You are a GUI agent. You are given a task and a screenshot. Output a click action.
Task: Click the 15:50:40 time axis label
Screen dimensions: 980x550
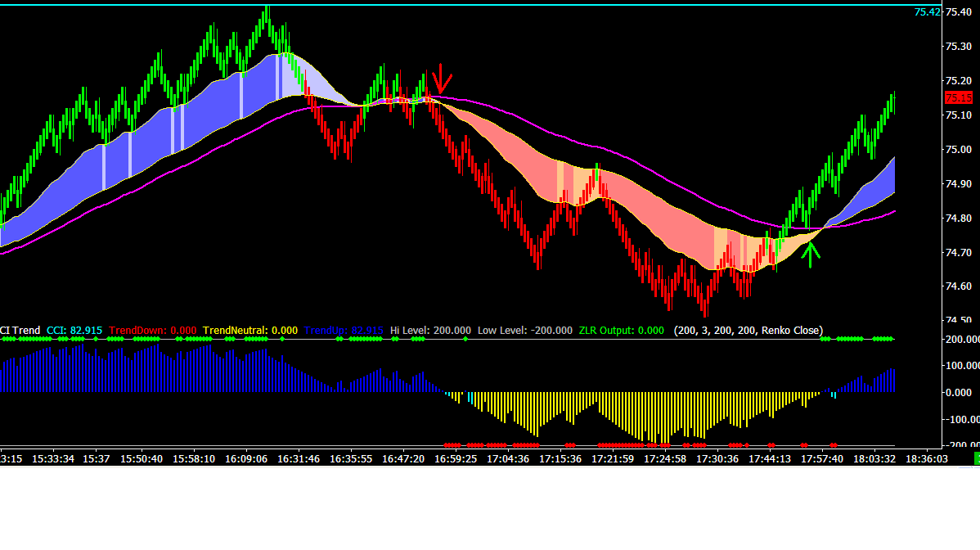click(x=142, y=459)
